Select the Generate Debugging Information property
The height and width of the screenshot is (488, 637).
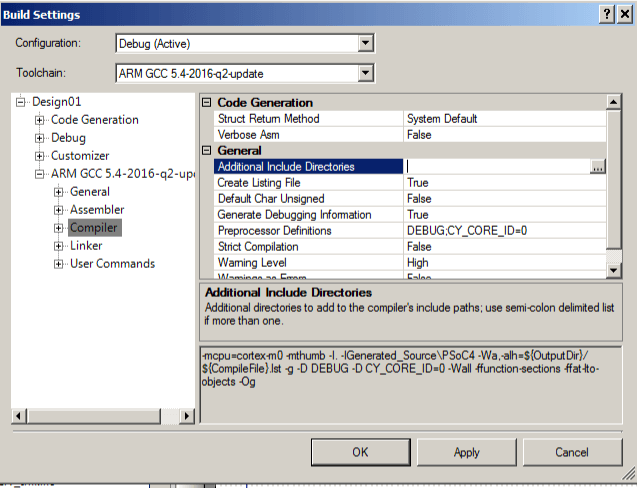pos(410,215)
